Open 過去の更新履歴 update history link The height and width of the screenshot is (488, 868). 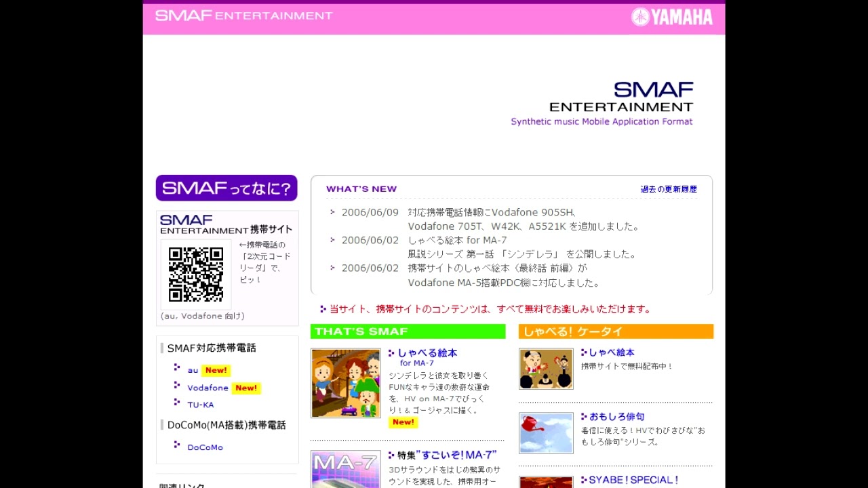(669, 189)
